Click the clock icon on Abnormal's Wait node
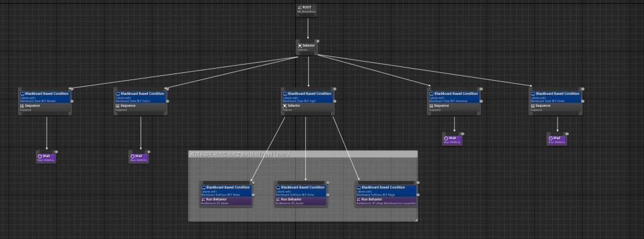The width and height of the screenshot is (644, 239). point(447,138)
